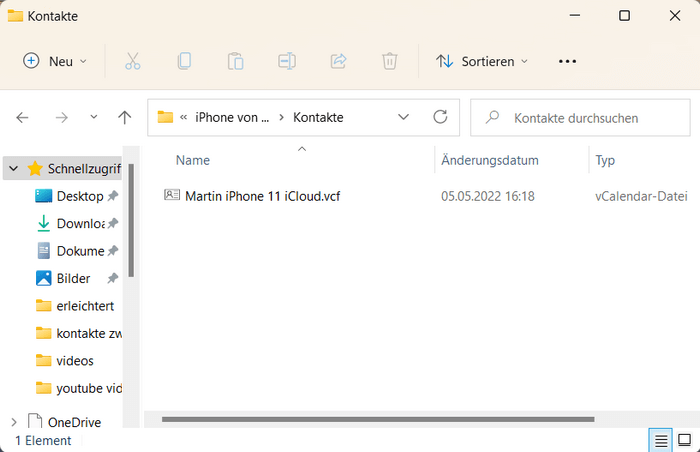Click the pin icon next to Bilder
Image resolution: width=700 pixels, height=452 pixels.
pyautogui.click(x=113, y=278)
